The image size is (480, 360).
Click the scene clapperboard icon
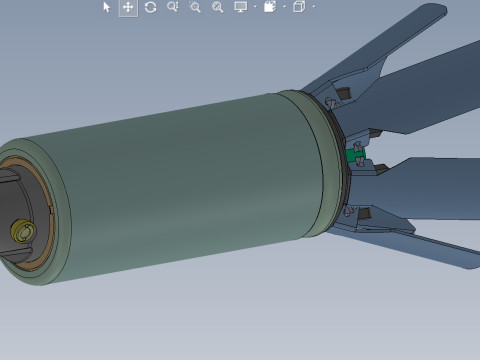(x=270, y=7)
